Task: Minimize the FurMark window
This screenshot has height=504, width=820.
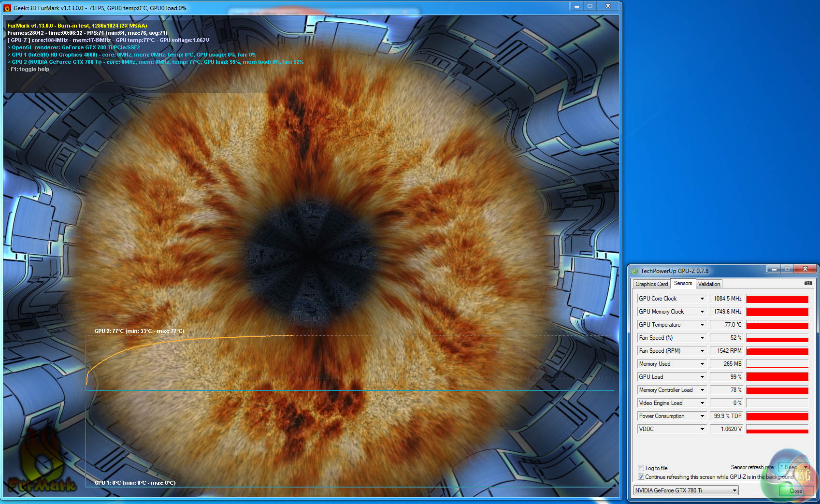Action: point(576,6)
